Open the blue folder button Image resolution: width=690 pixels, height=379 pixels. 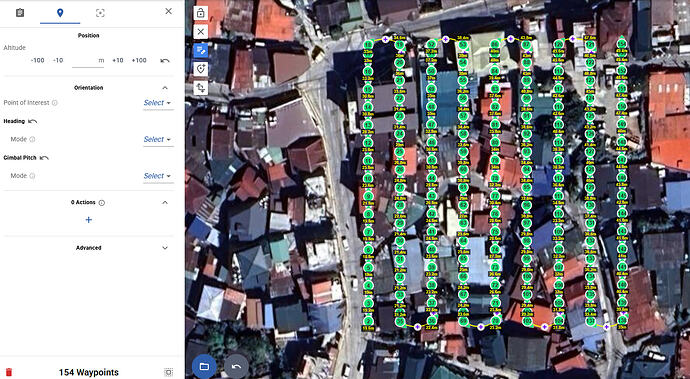pos(204,366)
